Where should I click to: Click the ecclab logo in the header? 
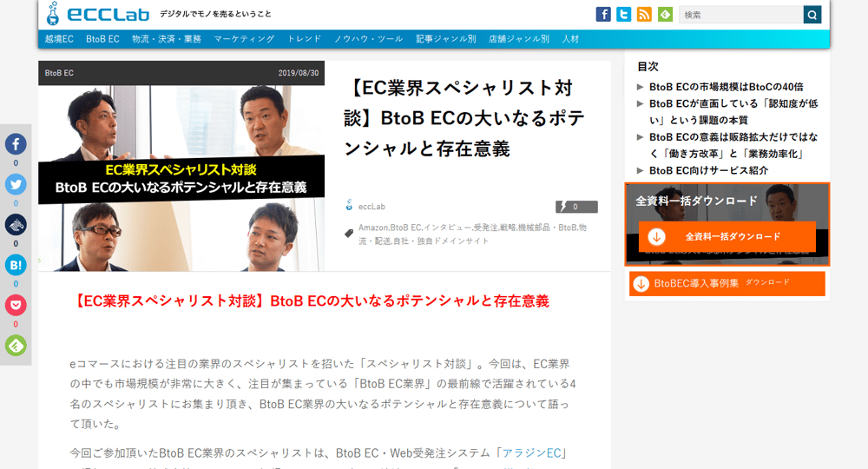[97, 14]
